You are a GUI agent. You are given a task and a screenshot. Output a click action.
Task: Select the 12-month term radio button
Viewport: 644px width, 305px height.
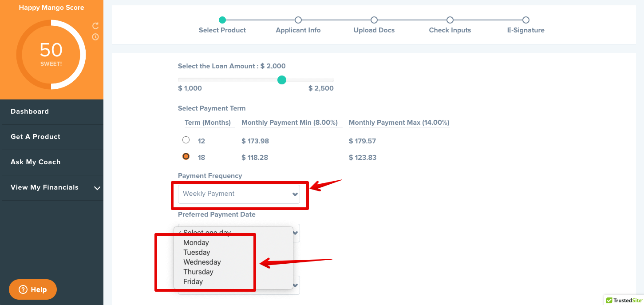[x=186, y=139]
